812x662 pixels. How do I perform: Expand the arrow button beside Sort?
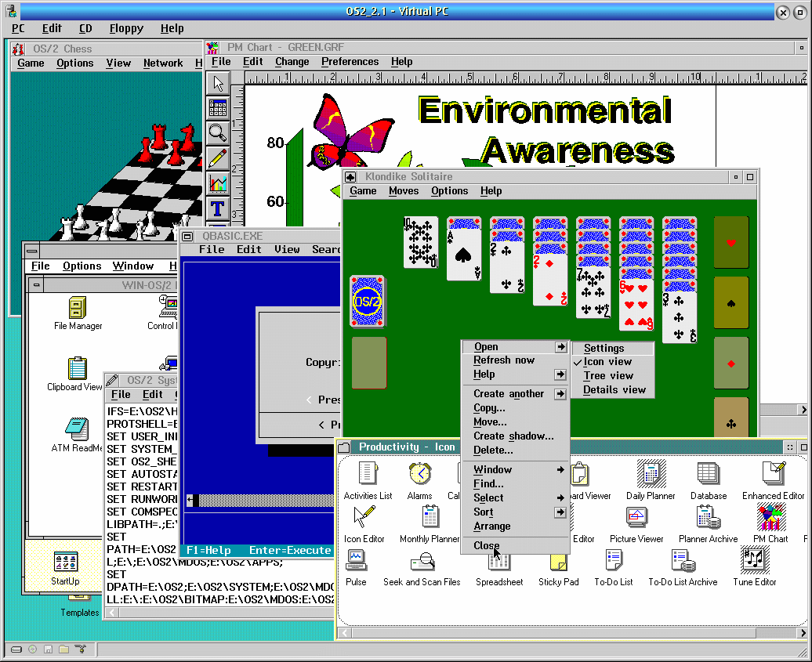point(560,512)
